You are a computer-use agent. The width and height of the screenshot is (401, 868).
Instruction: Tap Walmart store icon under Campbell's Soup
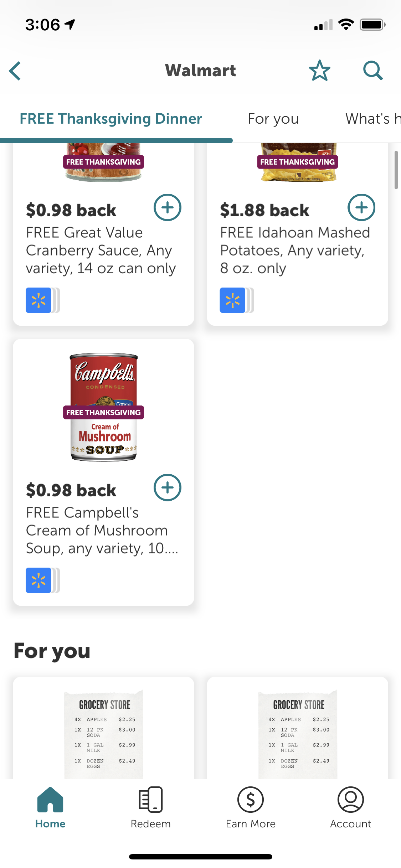pos(39,580)
